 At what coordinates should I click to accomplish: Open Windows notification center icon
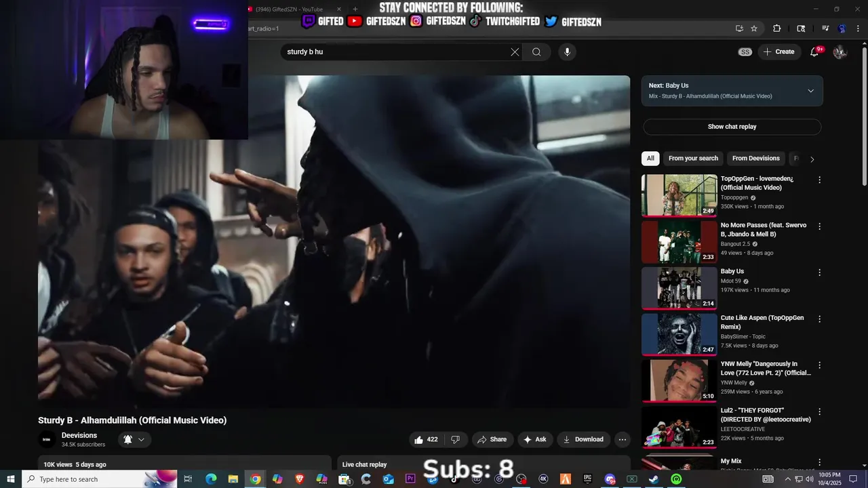click(854, 479)
